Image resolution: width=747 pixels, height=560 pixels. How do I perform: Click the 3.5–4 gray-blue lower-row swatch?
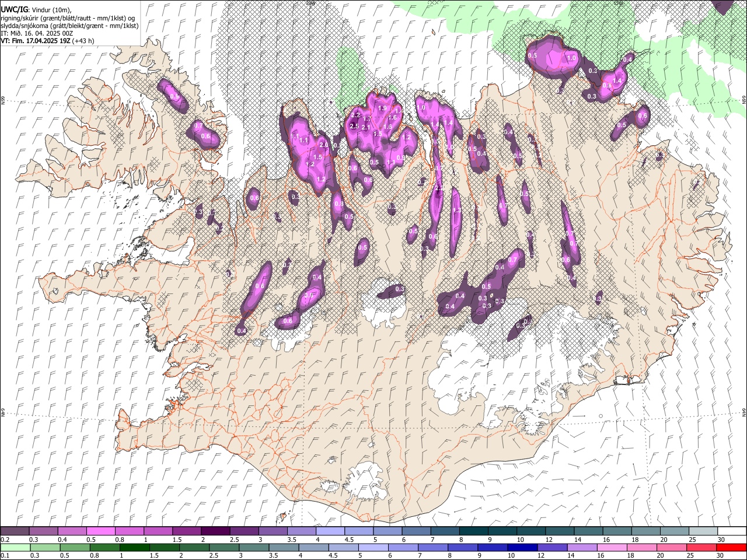click(284, 547)
